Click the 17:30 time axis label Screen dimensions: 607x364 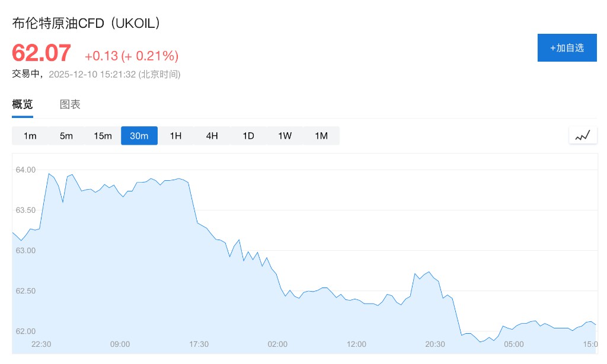click(x=199, y=344)
